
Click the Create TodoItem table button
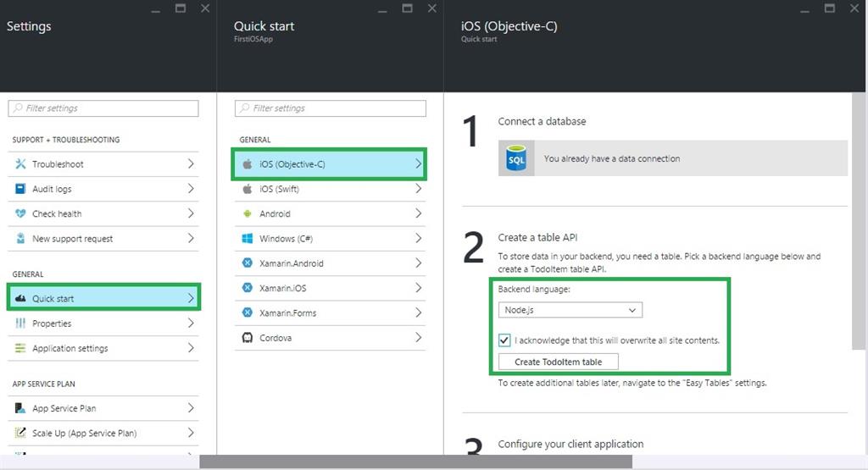pyautogui.click(x=558, y=362)
